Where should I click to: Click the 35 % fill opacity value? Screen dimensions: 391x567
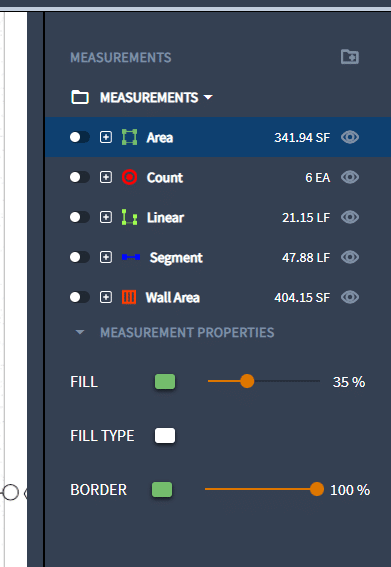point(349,382)
